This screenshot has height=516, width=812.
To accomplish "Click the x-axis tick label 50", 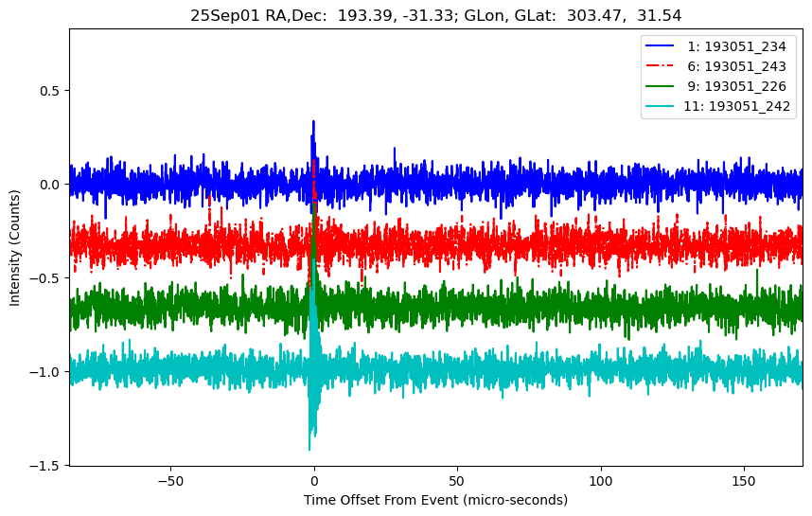I will pyautogui.click(x=457, y=481).
